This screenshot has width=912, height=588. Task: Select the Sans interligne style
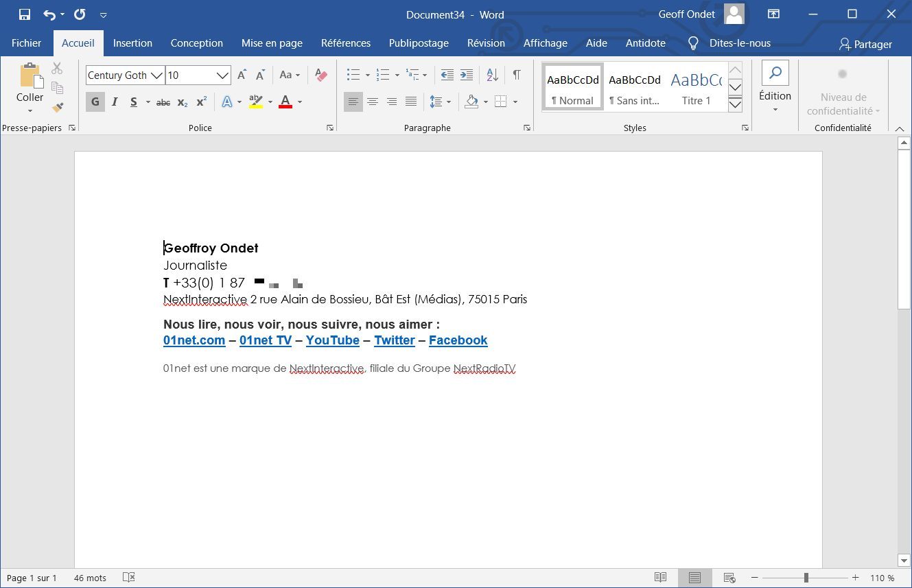635,86
